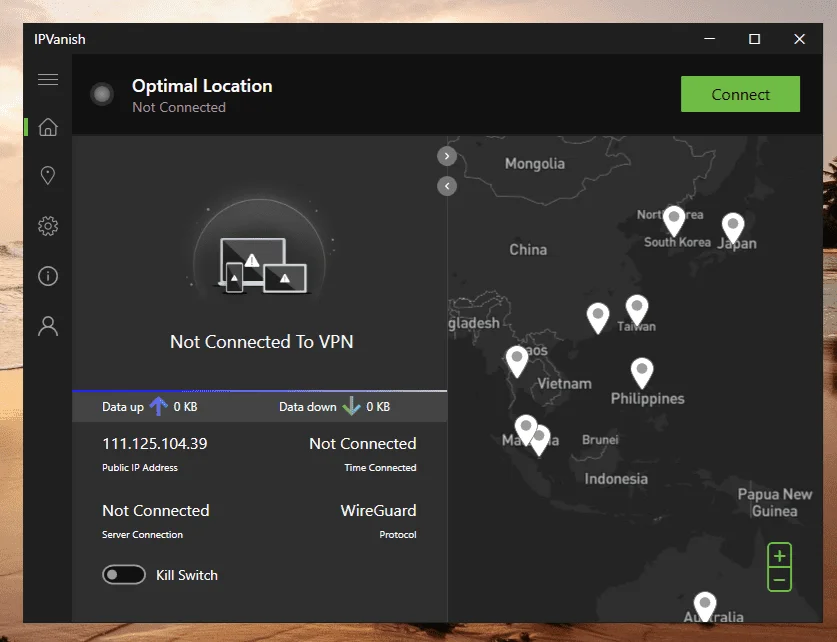Select the Japan server pin on the map
Image resolution: width=837 pixels, height=642 pixels.
point(733,228)
